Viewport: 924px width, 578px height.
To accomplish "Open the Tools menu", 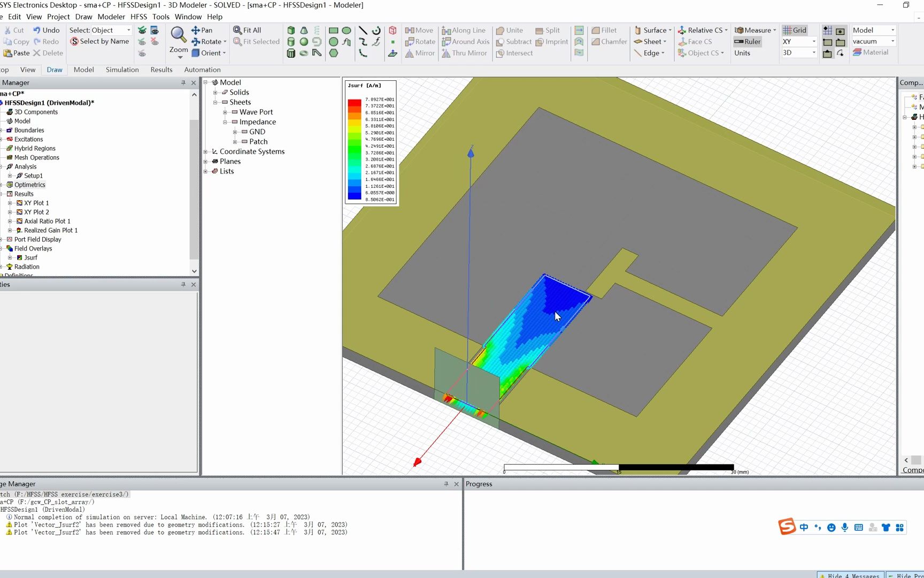I will click(160, 17).
